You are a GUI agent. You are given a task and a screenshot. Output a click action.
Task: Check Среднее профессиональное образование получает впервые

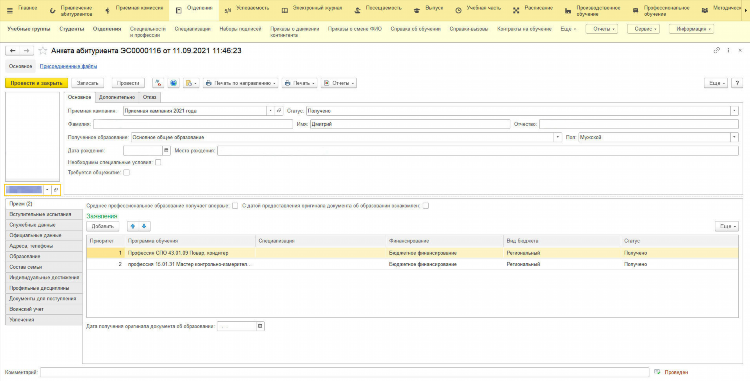point(235,206)
